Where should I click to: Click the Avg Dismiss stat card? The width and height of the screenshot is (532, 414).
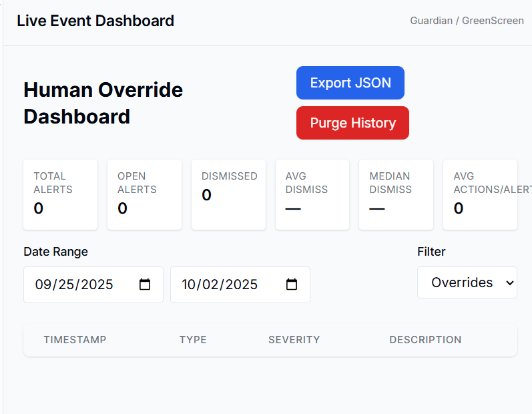tap(312, 194)
